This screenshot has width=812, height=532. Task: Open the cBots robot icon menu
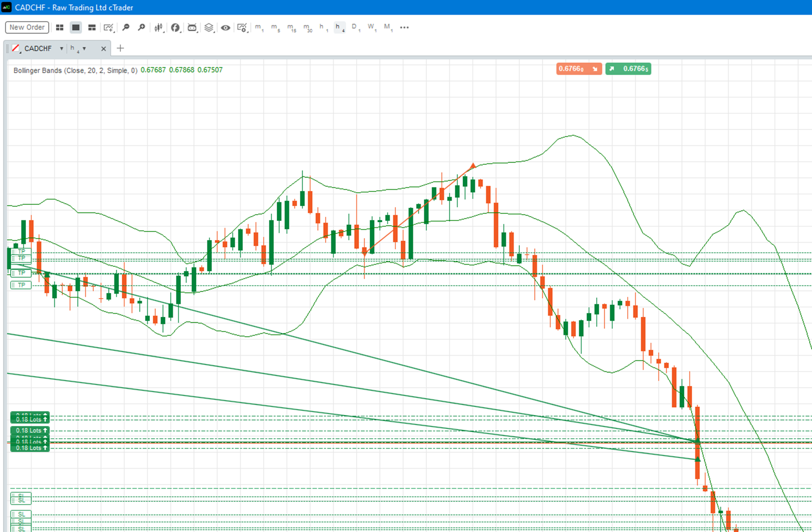pos(192,27)
